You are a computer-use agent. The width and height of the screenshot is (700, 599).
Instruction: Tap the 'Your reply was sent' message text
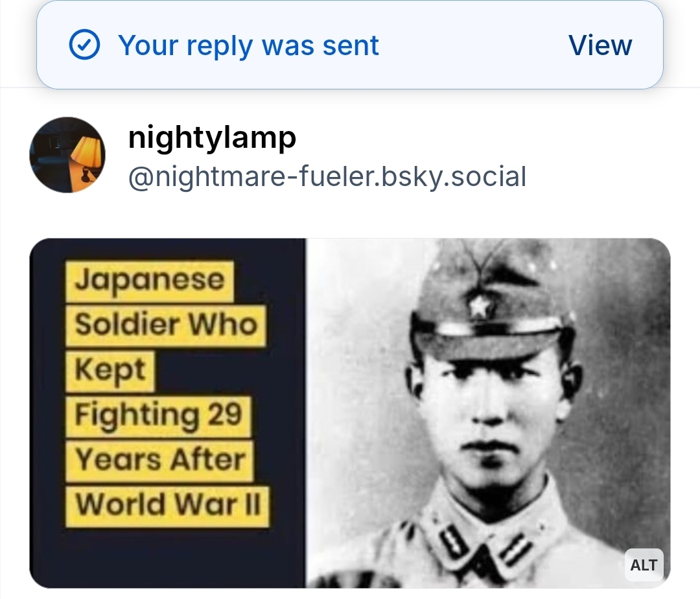click(248, 45)
